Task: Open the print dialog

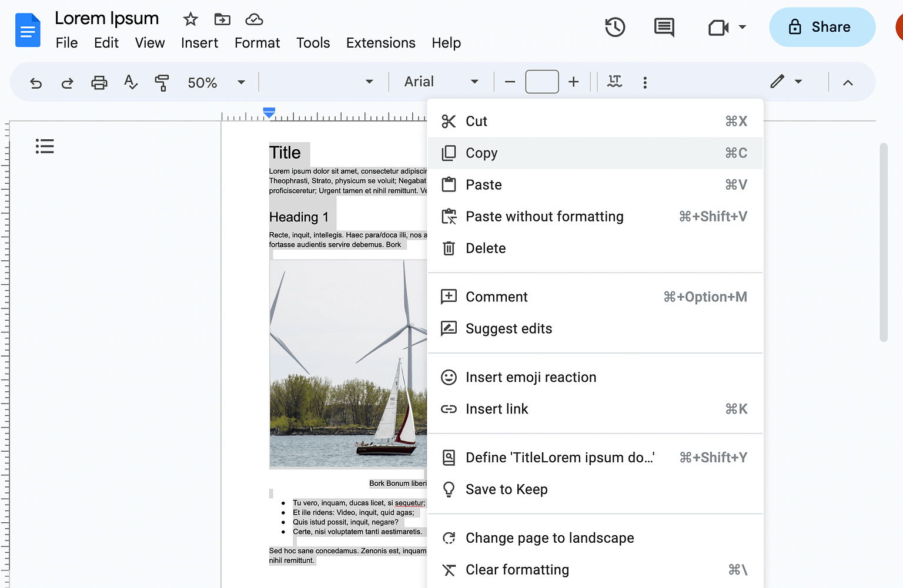Action: click(99, 82)
